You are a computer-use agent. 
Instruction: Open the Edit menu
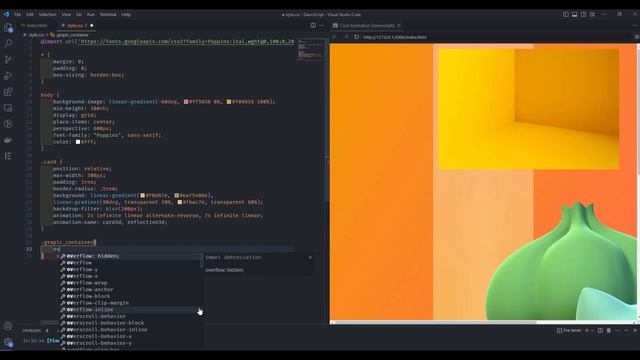tap(30, 14)
